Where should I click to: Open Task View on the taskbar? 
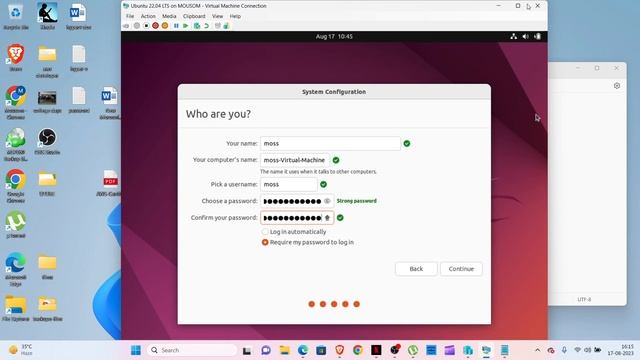point(247,350)
